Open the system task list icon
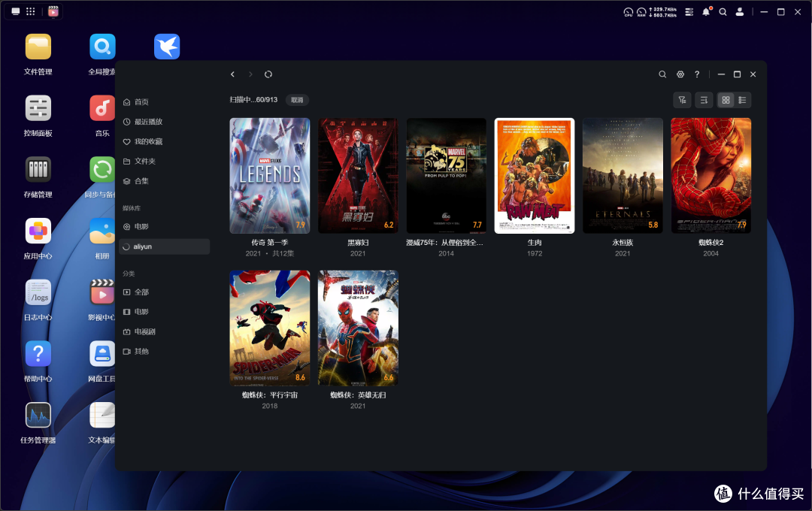 (689, 12)
